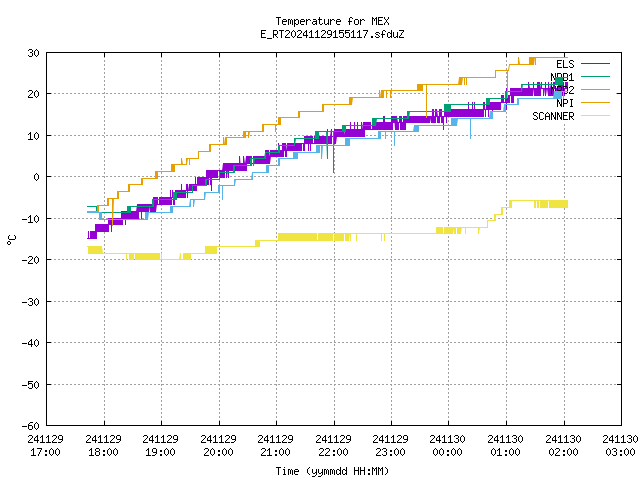Click the x-axis label 241129 19:00

(x=160, y=446)
